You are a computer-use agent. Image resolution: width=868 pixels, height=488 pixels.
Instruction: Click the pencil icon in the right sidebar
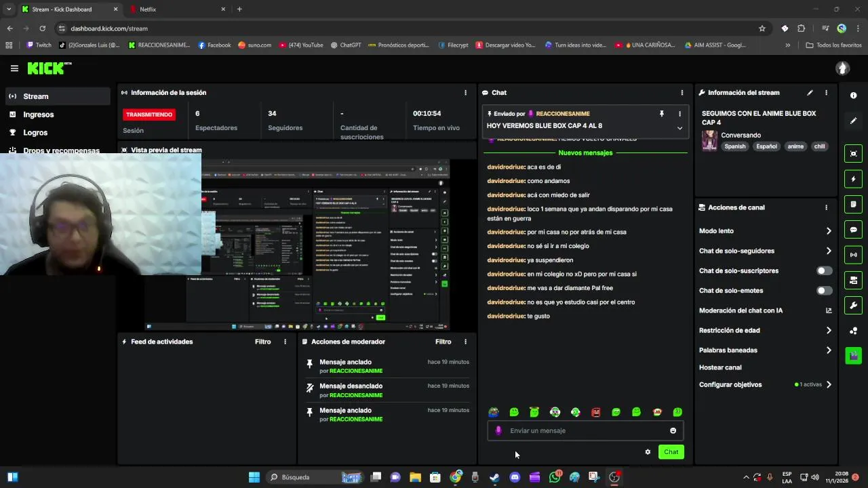point(853,121)
